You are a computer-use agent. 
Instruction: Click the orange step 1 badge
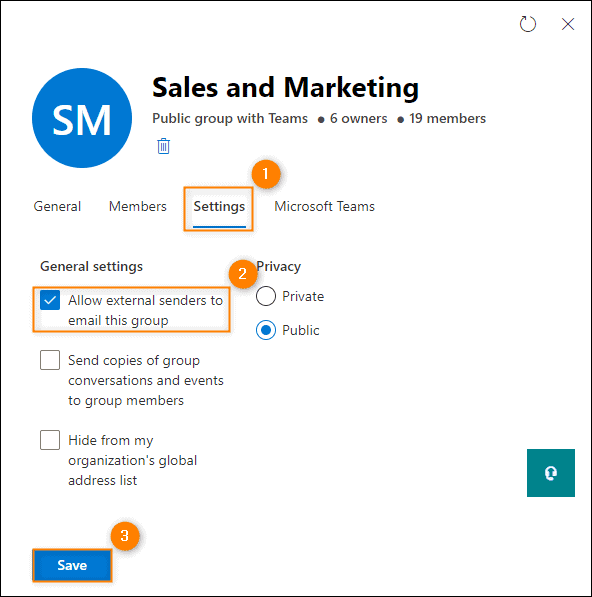pyautogui.click(x=266, y=174)
